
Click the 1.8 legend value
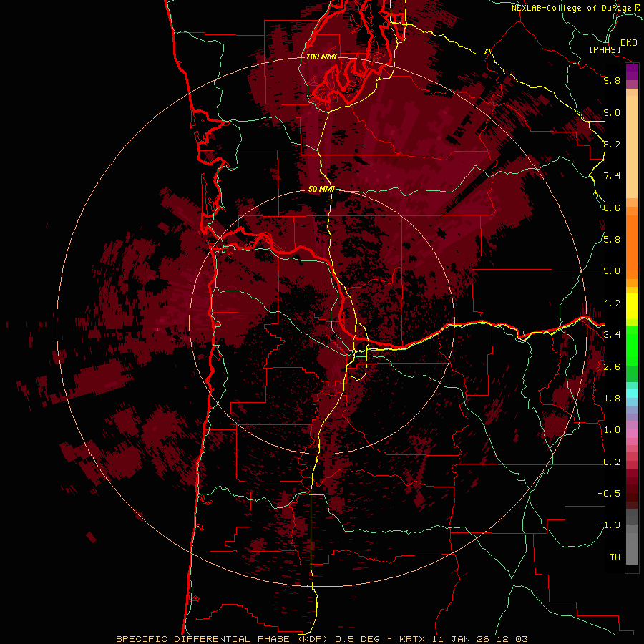pos(612,399)
